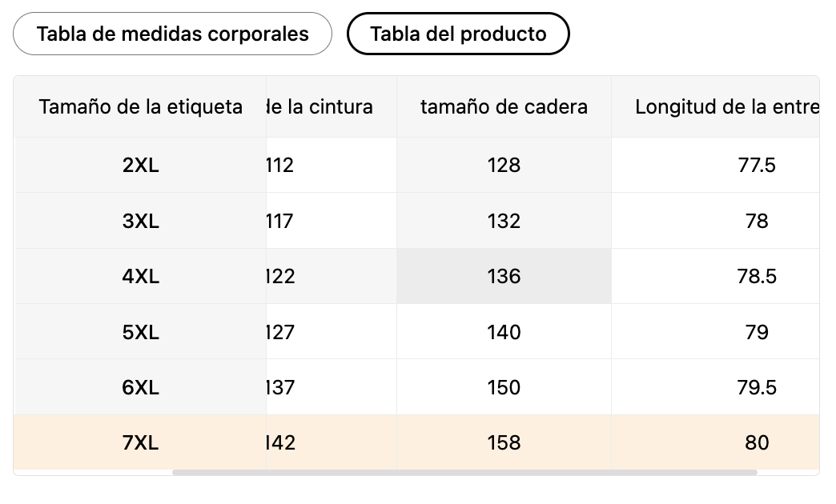Click hip size value 136
Screen dimensions: 836x504
(x=504, y=277)
